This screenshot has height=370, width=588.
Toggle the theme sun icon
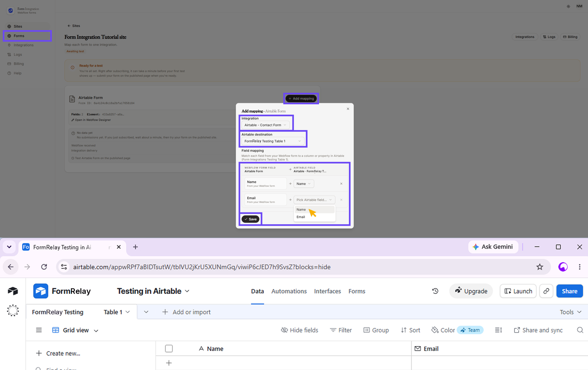point(569,6)
